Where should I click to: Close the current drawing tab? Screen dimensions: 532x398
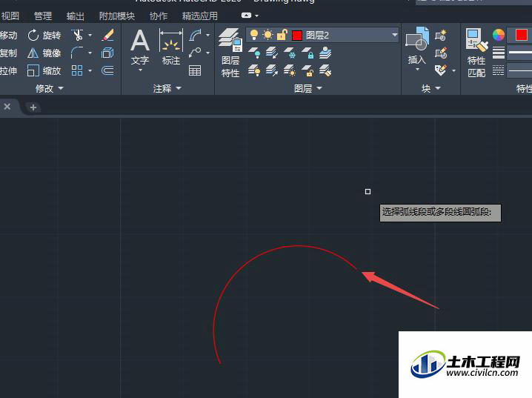pyautogui.click(x=7, y=107)
